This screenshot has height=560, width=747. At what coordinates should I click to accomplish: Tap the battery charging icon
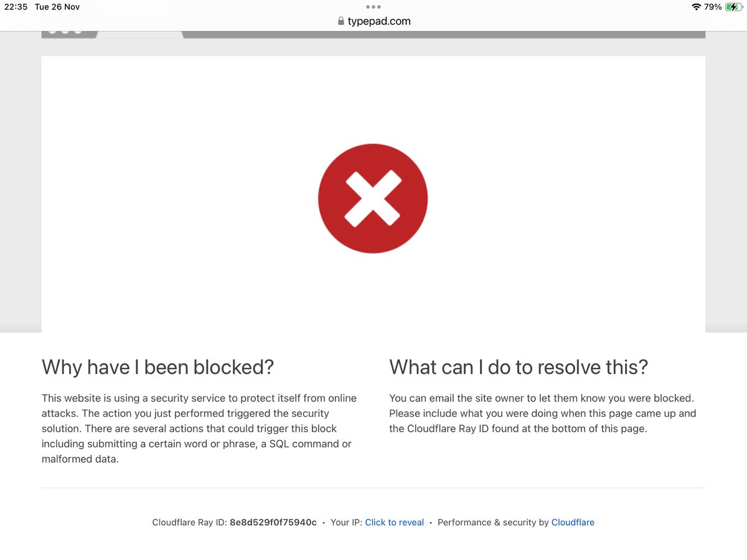(733, 7)
